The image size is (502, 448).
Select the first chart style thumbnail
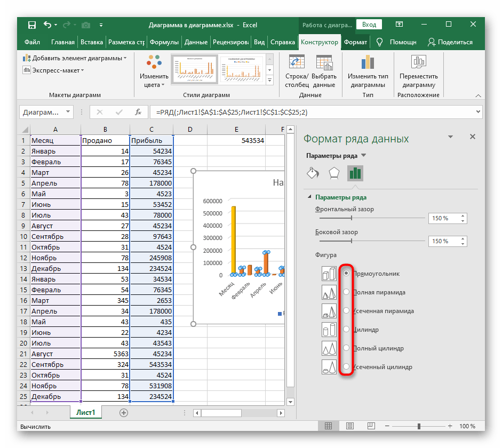point(194,69)
